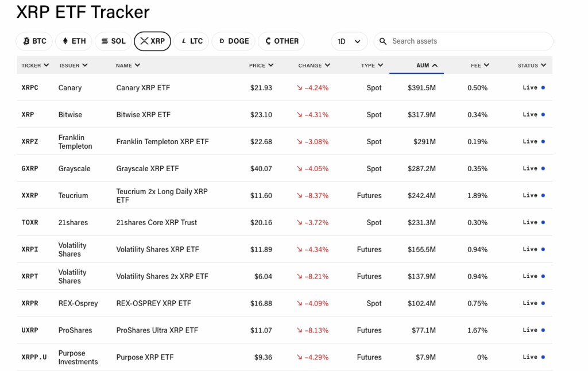Click in the Search assets field
The height and width of the screenshot is (371, 588).
tap(468, 41)
